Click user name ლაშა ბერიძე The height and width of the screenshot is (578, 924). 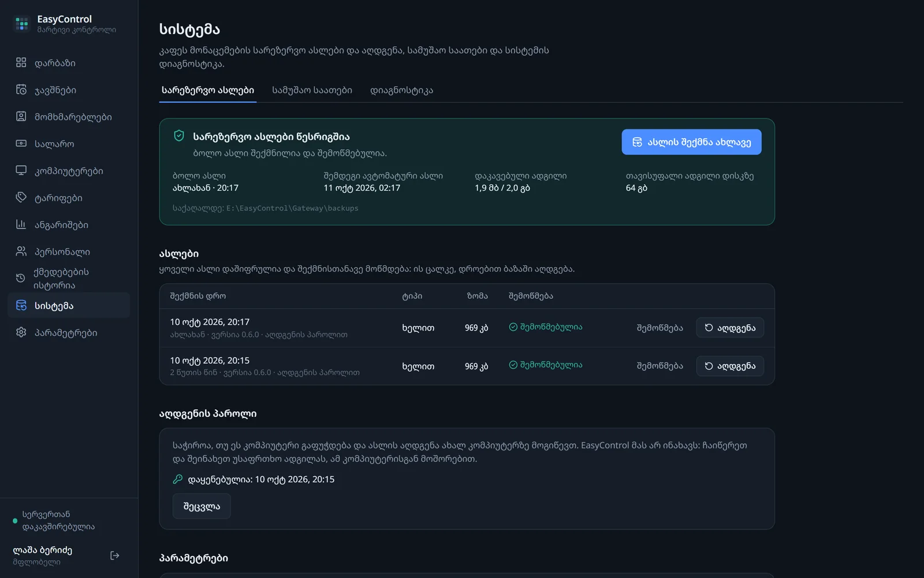[42, 550]
